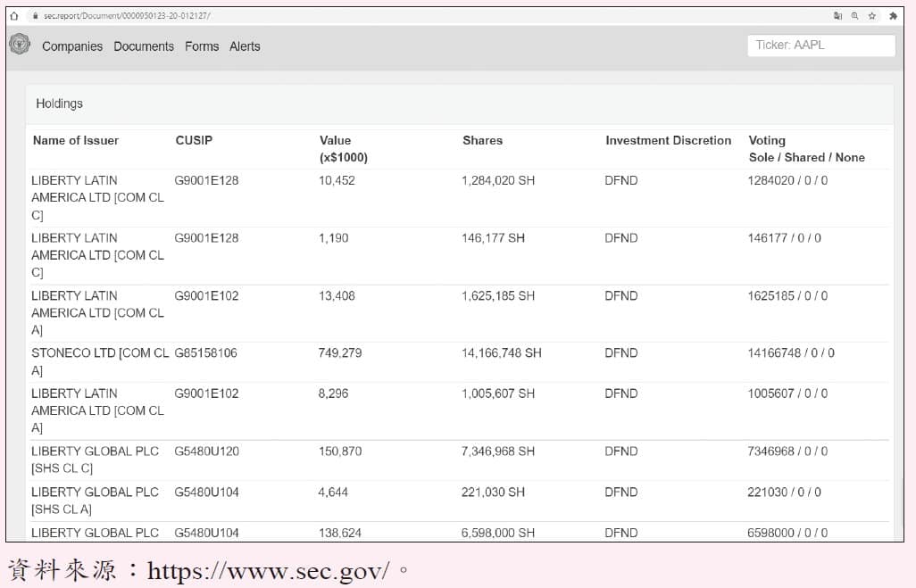Click voting figure 14166748 / 0 / 0

[791, 353]
